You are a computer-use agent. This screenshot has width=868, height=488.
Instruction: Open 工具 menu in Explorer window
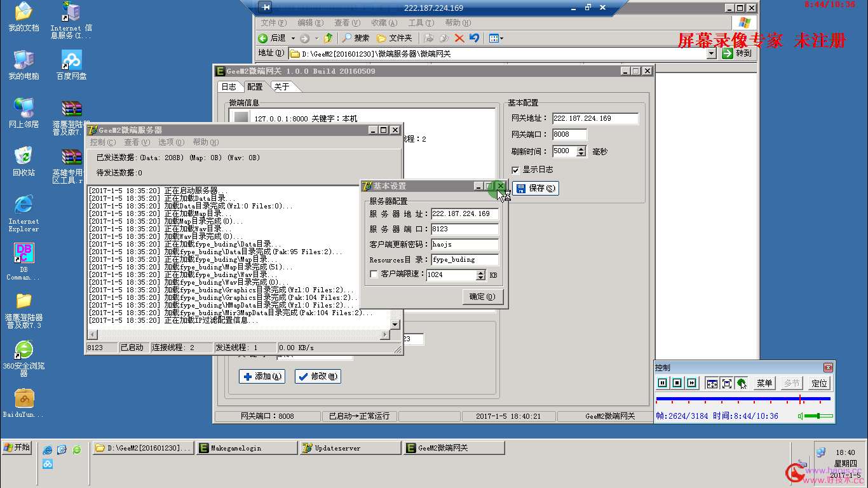pyautogui.click(x=420, y=23)
